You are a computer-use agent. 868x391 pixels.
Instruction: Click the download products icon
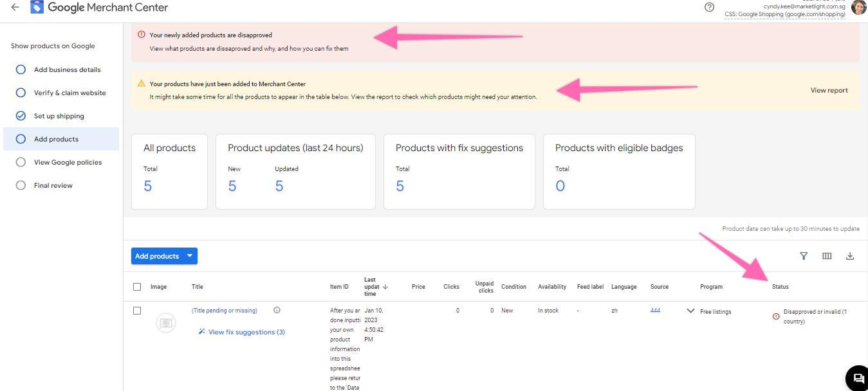850,256
